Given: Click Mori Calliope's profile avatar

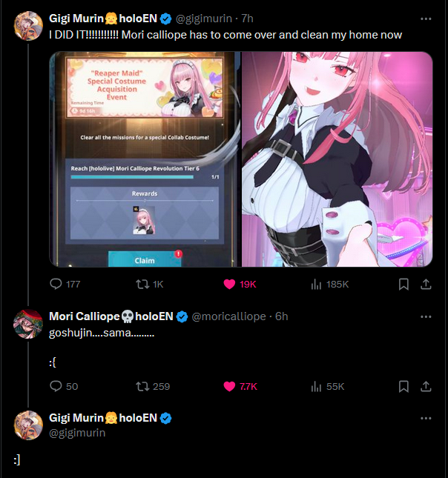Looking at the screenshot, I should point(28,324).
